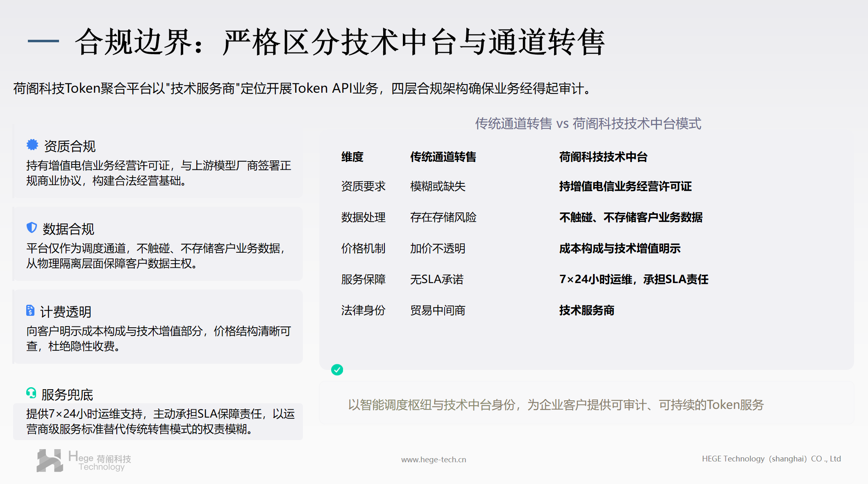The height and width of the screenshot is (484, 868).
Task: Click the cell 存在存储风险
Action: 443,217
